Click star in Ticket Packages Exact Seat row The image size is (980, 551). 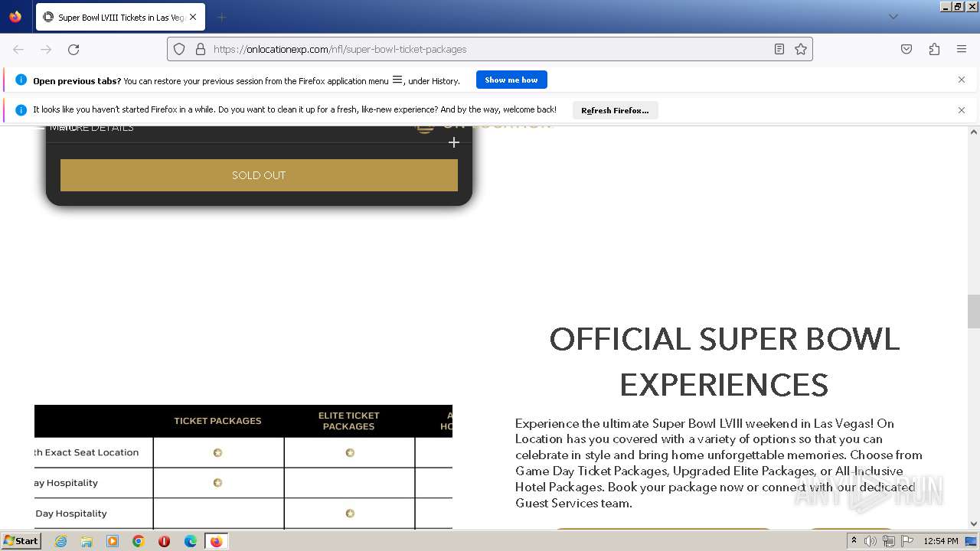click(217, 453)
